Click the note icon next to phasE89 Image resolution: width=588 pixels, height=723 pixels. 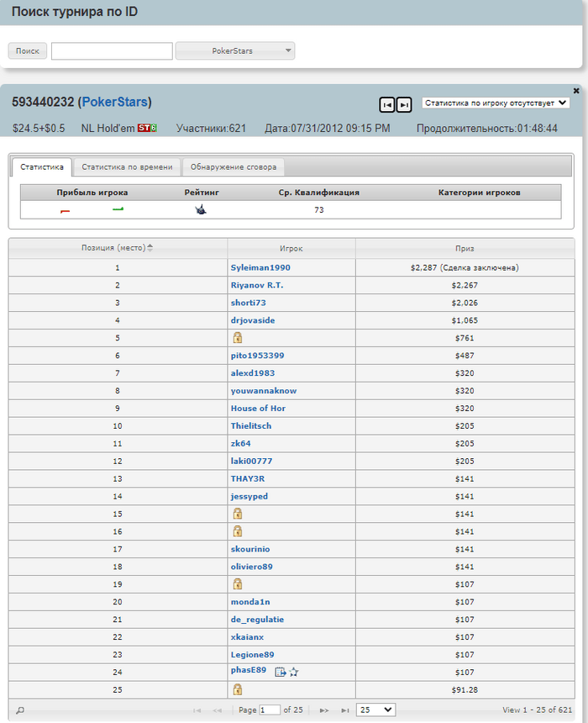click(281, 672)
